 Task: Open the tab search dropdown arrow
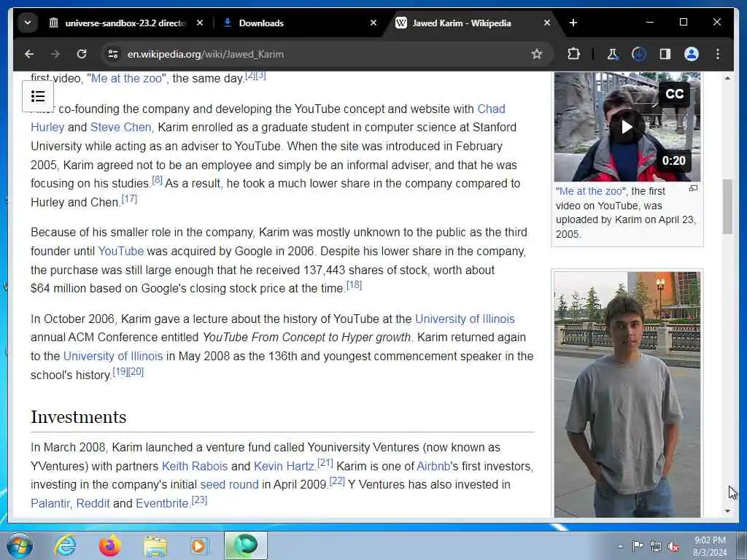(x=28, y=23)
